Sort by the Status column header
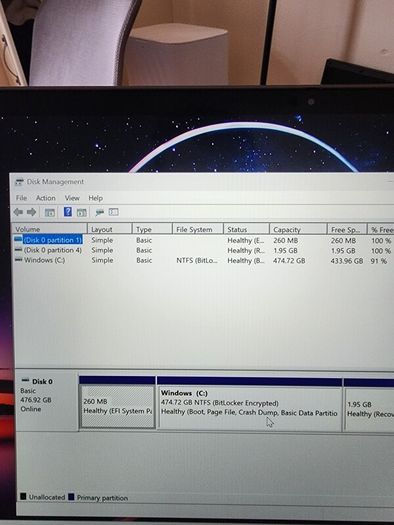Image resolution: width=394 pixels, height=525 pixels. (x=246, y=229)
